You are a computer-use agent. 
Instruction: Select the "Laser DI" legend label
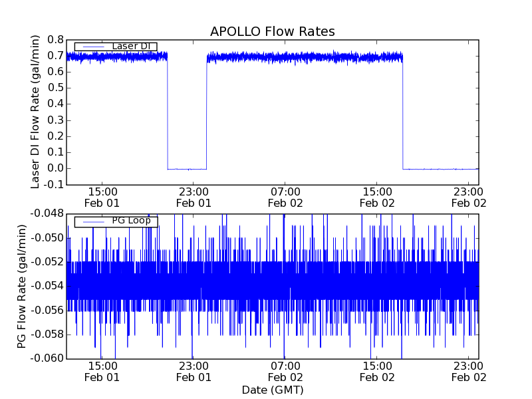pyautogui.click(x=131, y=46)
